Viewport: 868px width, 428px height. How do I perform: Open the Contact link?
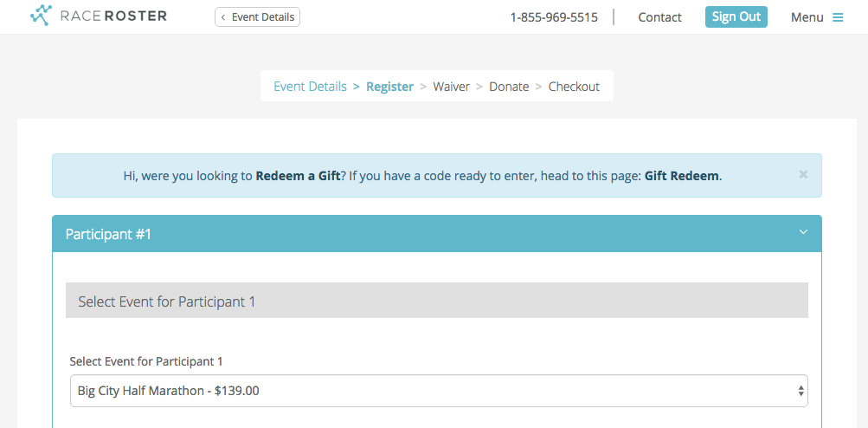pyautogui.click(x=659, y=17)
